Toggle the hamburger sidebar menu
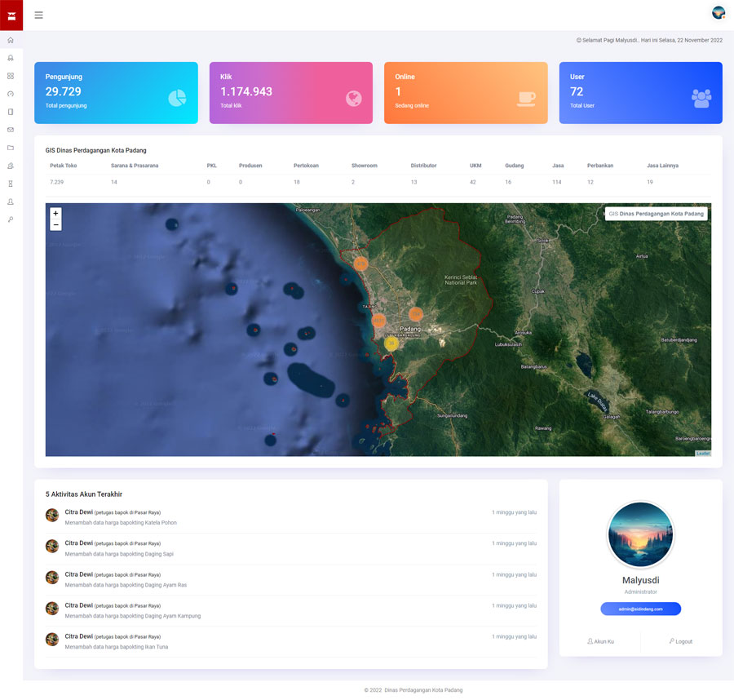734x700 pixels. 38,15
